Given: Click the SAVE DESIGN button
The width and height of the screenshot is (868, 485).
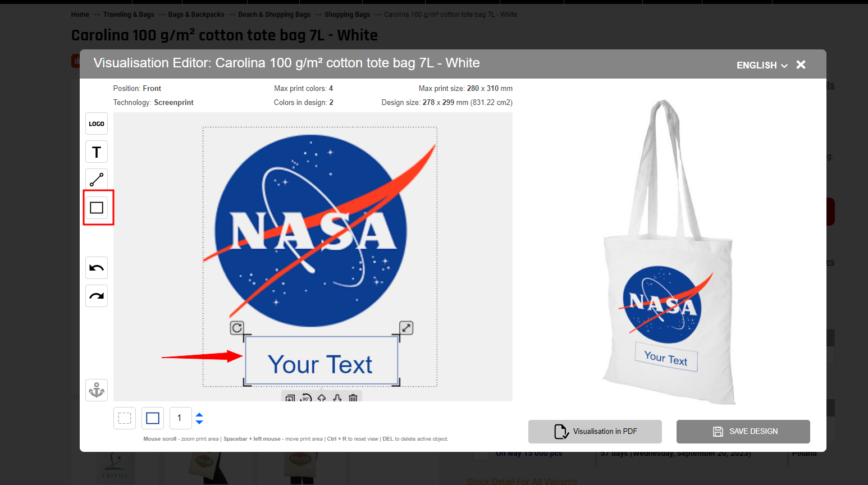Looking at the screenshot, I should point(743,432).
